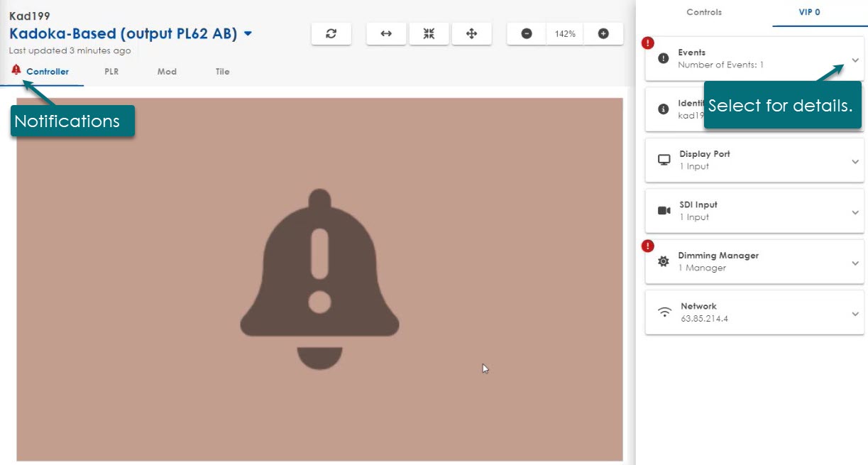Click the collapse-arrows icon in the toolbar
868x465 pixels.
[x=429, y=33]
